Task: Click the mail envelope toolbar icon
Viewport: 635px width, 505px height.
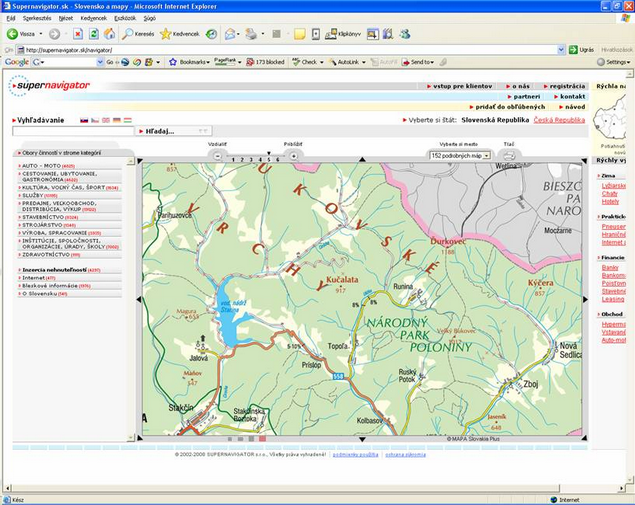Action: [x=230, y=34]
